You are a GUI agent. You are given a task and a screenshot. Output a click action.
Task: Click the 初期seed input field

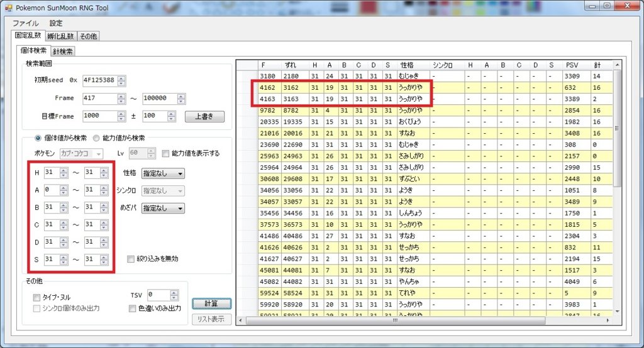(x=100, y=80)
